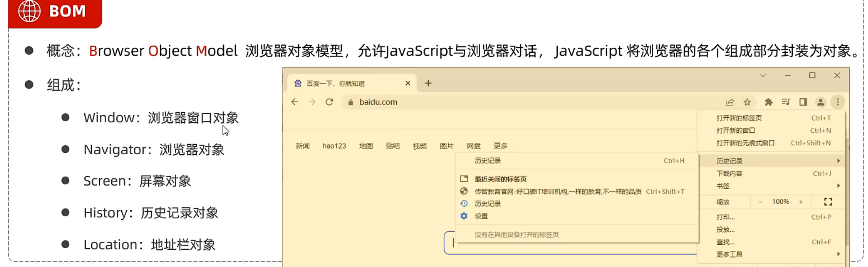Click the Navigator：浏览器对象 line
The width and height of the screenshot is (868, 267).
(x=154, y=150)
